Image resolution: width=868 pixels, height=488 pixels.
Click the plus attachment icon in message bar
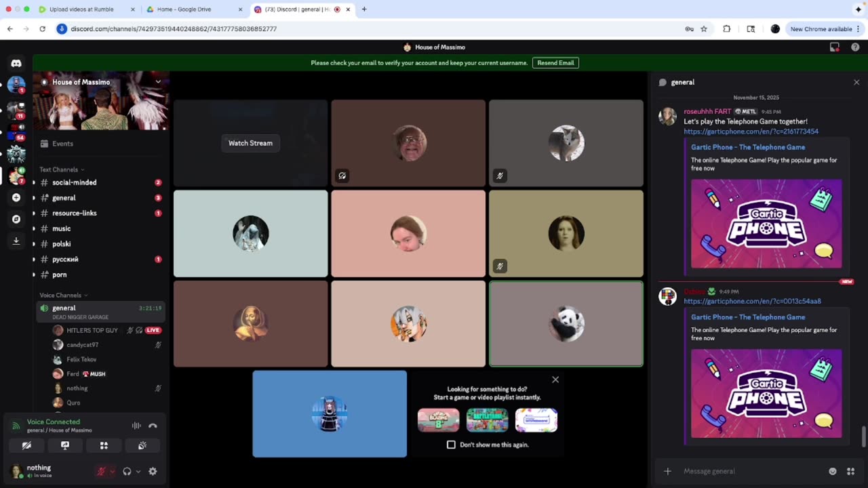click(667, 471)
